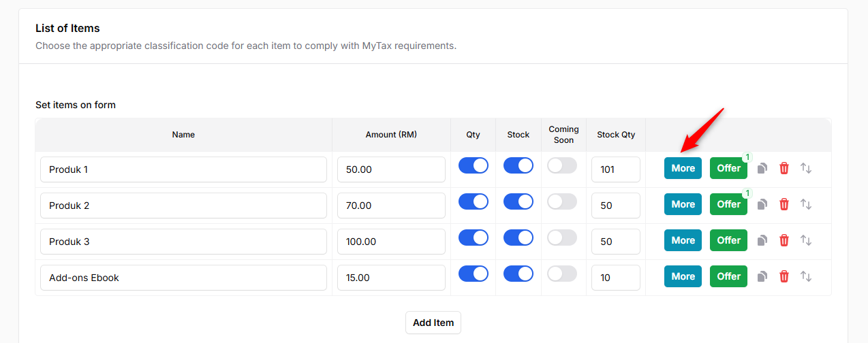This screenshot has height=343, width=868.
Task: Open the Offer settings for Produk 2
Action: pos(728,204)
